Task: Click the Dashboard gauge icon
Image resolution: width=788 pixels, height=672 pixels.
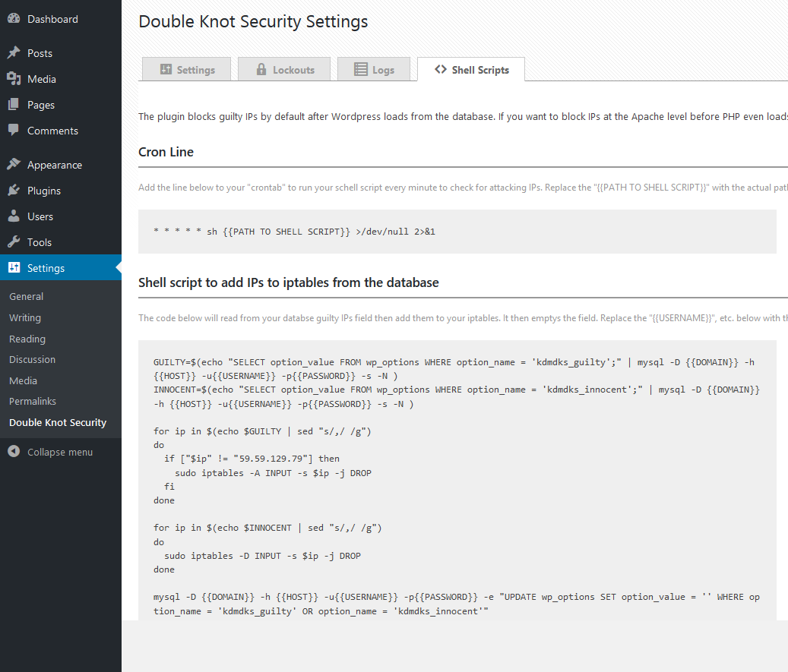Action: pos(14,19)
